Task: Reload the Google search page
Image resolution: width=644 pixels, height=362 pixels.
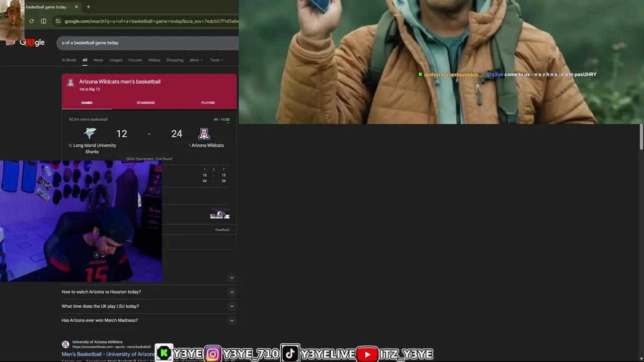Action: pyautogui.click(x=31, y=21)
